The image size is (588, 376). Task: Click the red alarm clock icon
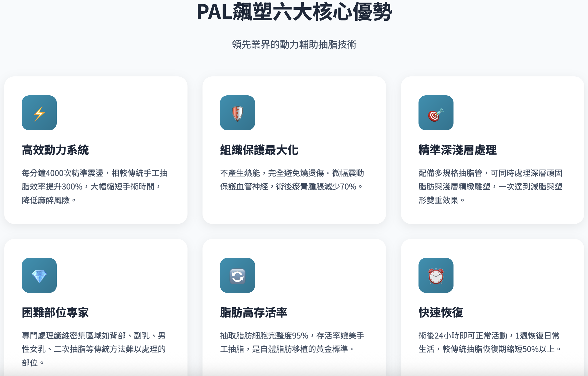(436, 276)
